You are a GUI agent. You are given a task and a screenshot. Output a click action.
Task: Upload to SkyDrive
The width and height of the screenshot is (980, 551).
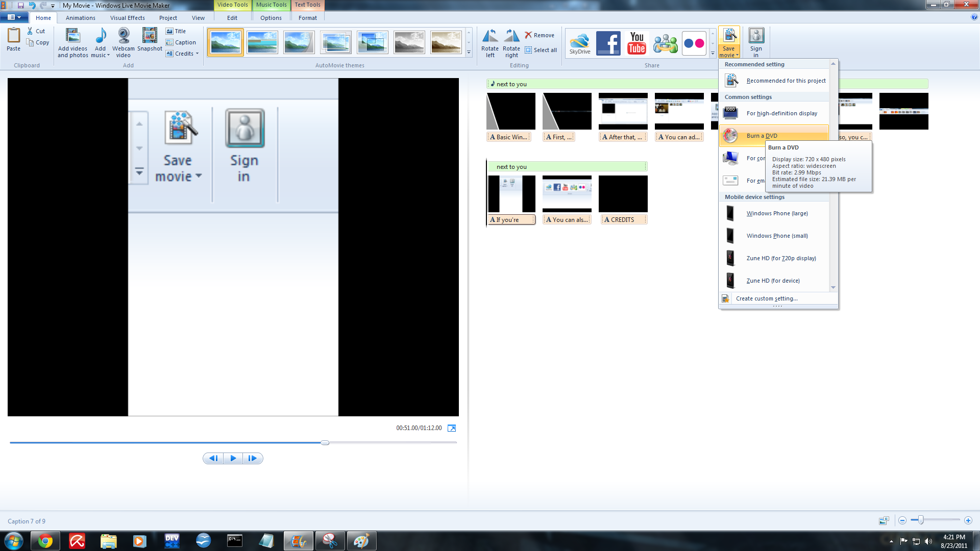580,43
